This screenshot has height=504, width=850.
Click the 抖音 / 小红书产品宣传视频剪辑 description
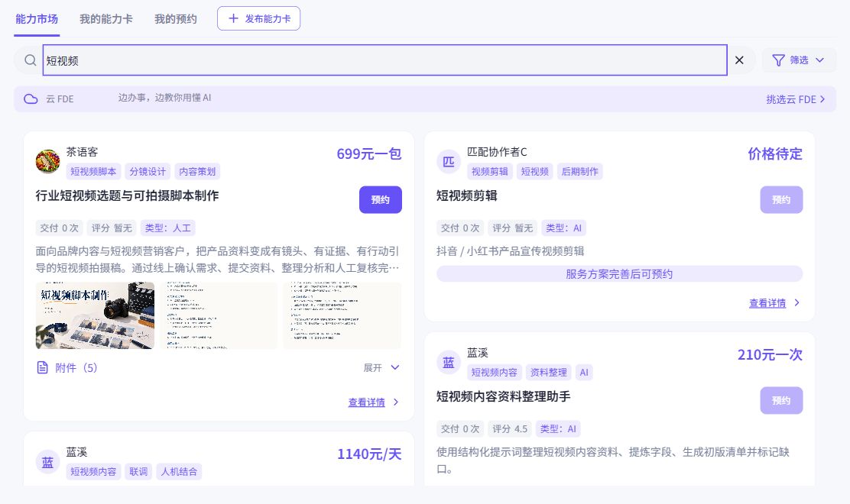pos(511,251)
